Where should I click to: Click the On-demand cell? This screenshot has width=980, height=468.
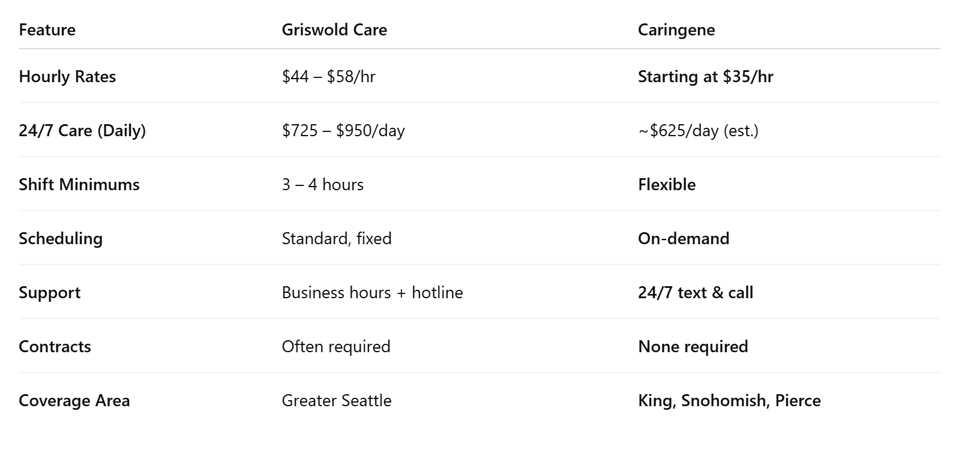(x=684, y=239)
